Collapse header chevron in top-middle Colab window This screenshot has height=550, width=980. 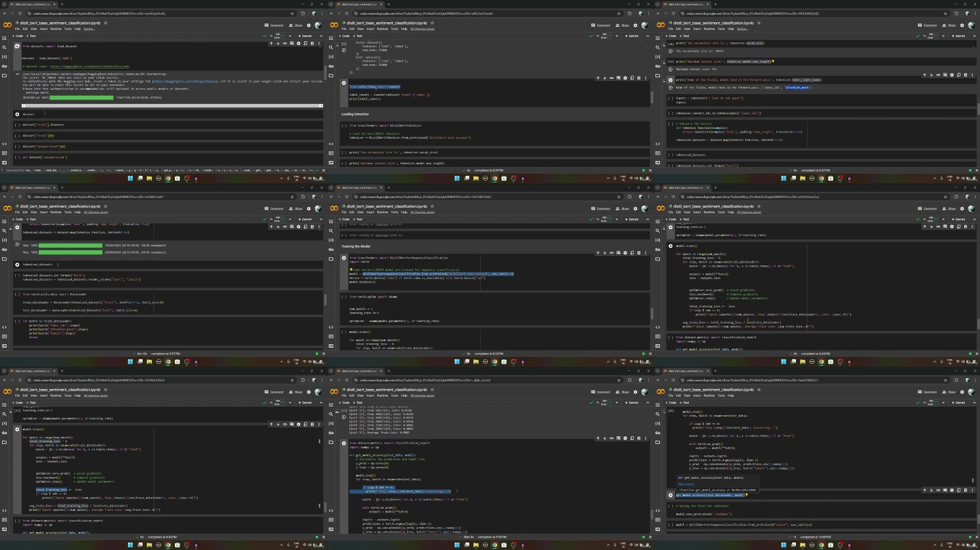tap(647, 36)
